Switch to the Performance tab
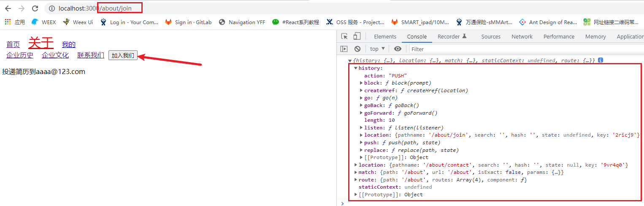Screen dimensions: 644x206 click(559, 37)
